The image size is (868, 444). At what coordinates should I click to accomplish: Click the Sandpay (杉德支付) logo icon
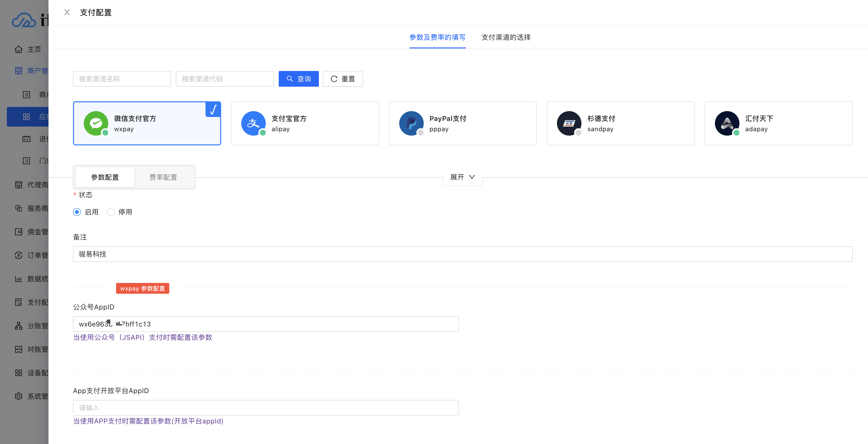569,123
